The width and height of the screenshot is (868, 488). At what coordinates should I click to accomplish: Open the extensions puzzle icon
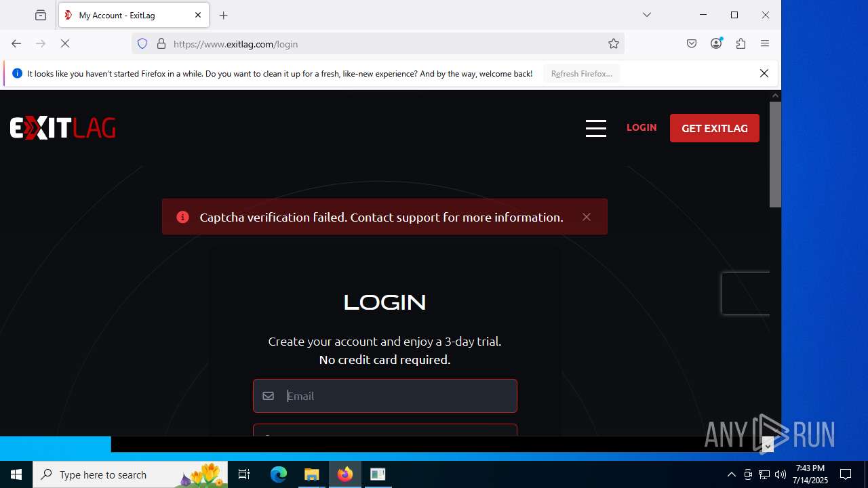click(741, 43)
